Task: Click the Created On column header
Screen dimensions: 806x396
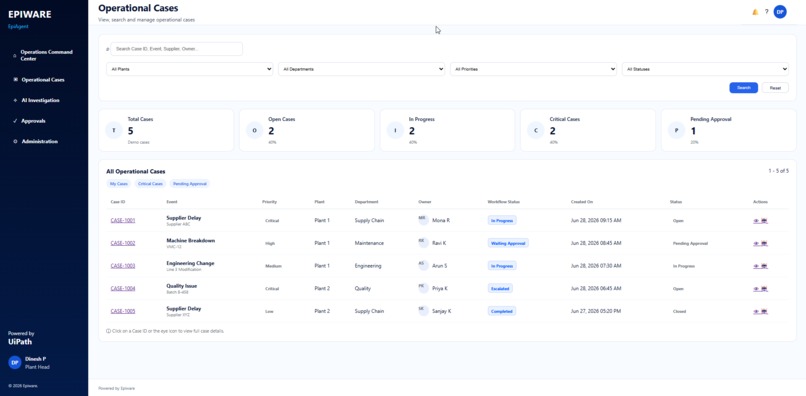Action: click(582, 202)
